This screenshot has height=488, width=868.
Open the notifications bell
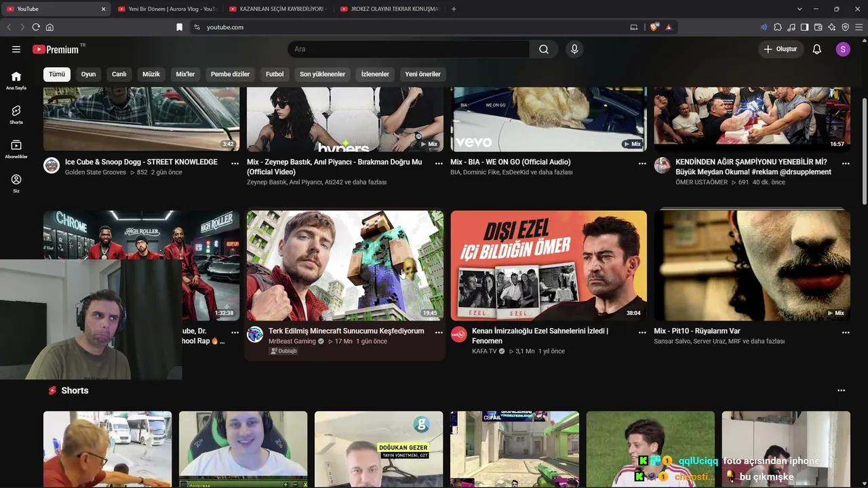[817, 49]
